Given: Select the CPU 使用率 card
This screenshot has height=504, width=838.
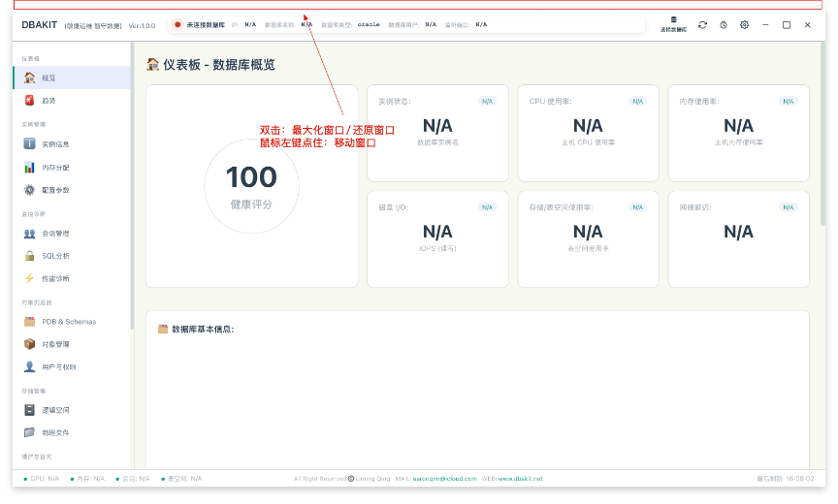Looking at the screenshot, I should point(588,133).
